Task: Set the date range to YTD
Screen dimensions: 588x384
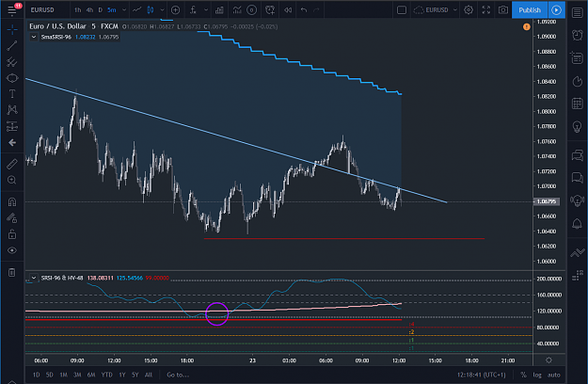Action: click(107, 375)
